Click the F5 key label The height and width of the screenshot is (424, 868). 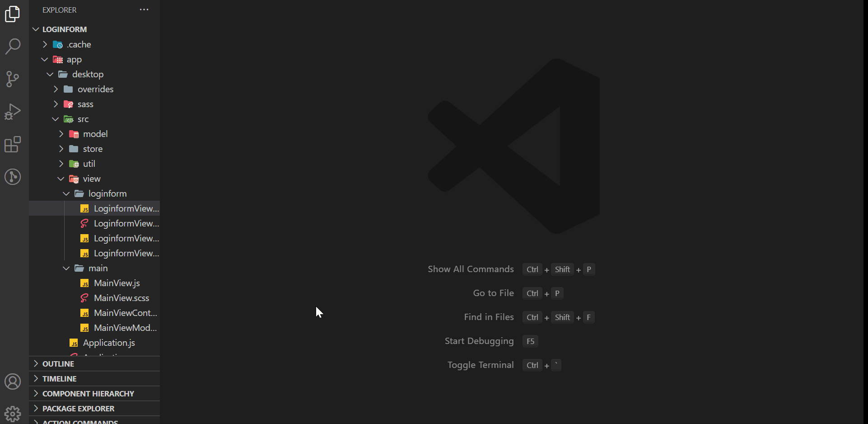531,341
